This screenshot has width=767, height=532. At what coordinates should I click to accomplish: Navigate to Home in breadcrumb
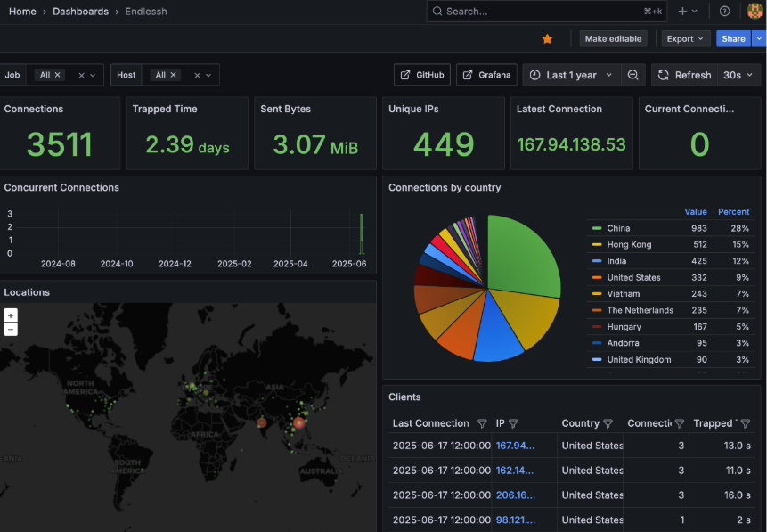[22, 12]
